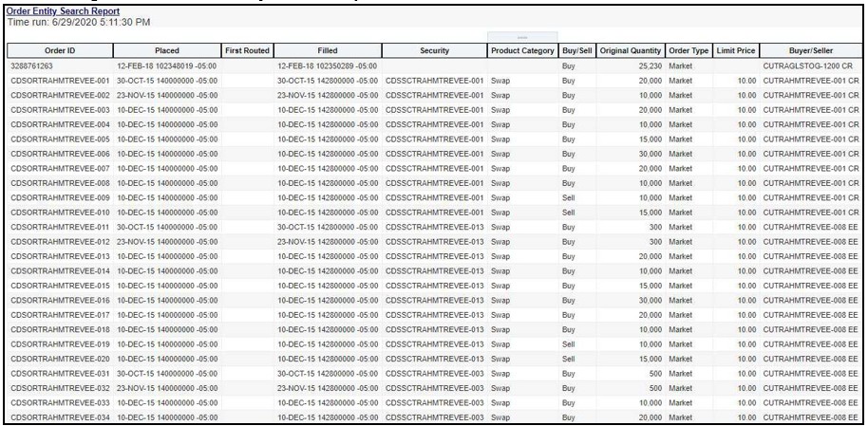
Task: Click quantity 500 in CDSORTRAHMTREVEE-031 row
Action: click(656, 374)
